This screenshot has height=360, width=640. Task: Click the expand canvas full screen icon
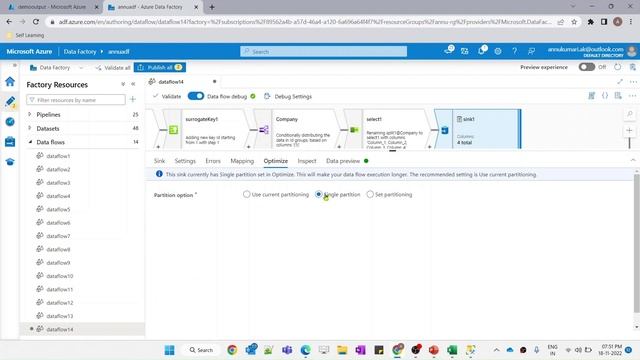[x=620, y=82]
